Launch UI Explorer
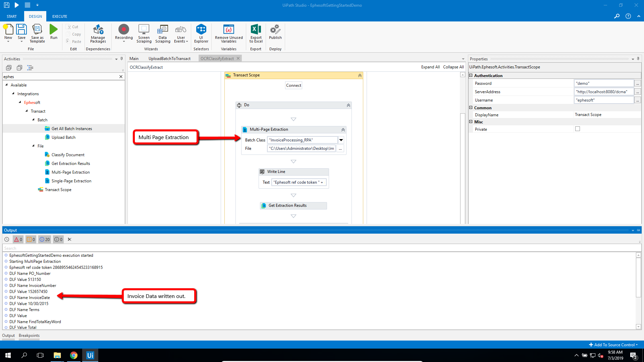 click(201, 33)
